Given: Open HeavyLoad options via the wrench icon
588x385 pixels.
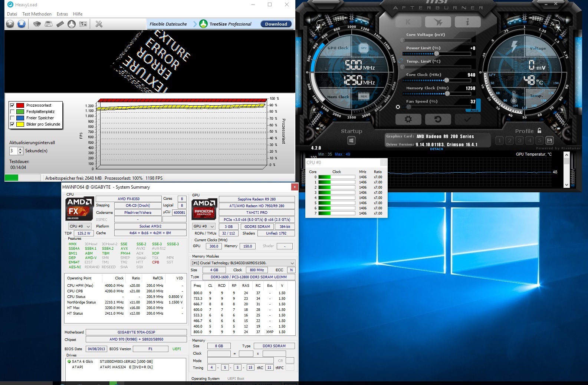Looking at the screenshot, I should click(99, 24).
